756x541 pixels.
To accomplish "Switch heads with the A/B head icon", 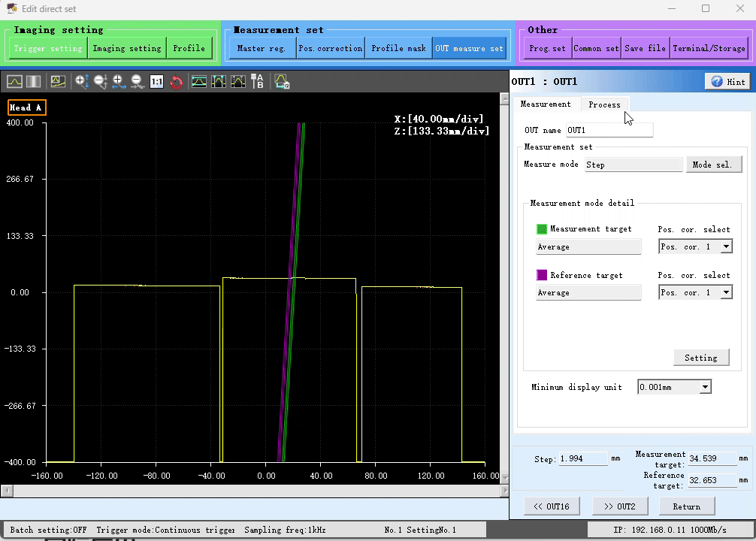I will coord(258,81).
